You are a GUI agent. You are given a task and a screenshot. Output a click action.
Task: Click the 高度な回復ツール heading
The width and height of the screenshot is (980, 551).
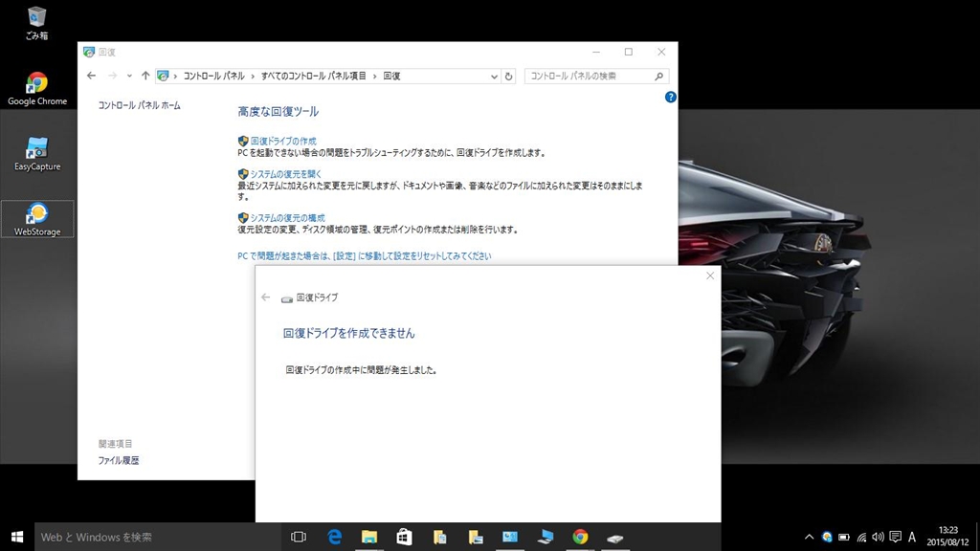click(278, 112)
